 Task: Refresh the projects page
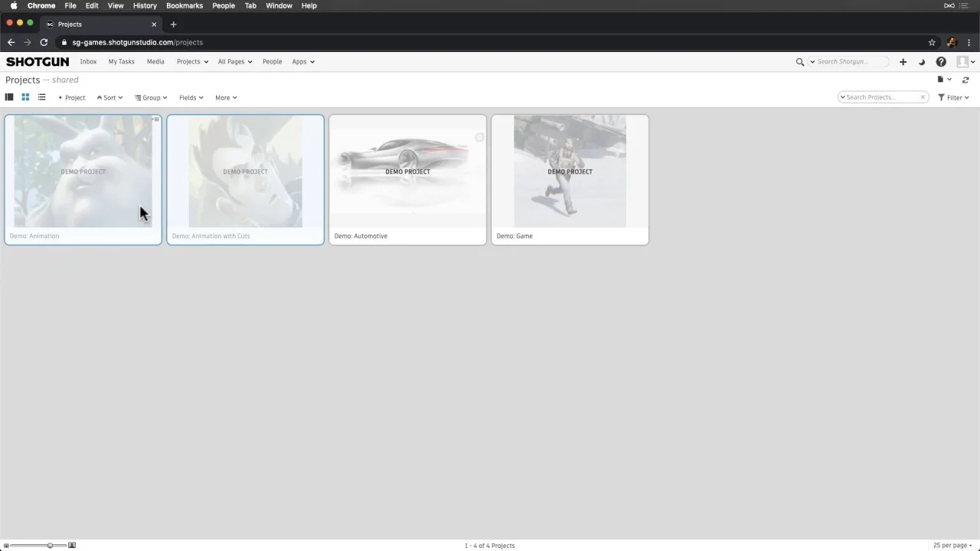pyautogui.click(x=965, y=80)
